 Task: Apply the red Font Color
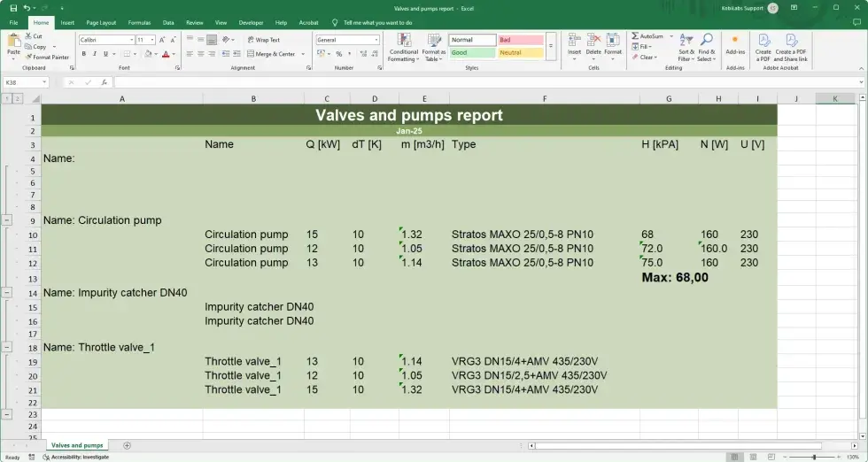[166, 54]
